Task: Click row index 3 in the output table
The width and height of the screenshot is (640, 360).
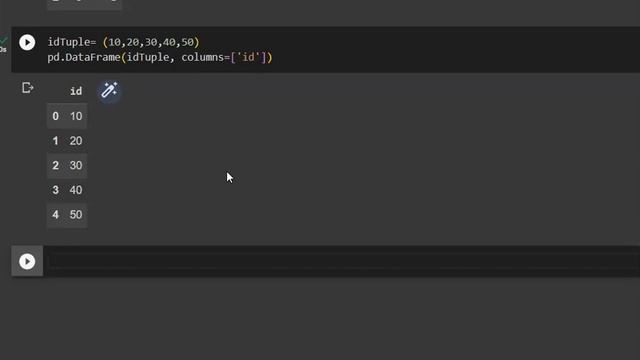Action: 56,190
